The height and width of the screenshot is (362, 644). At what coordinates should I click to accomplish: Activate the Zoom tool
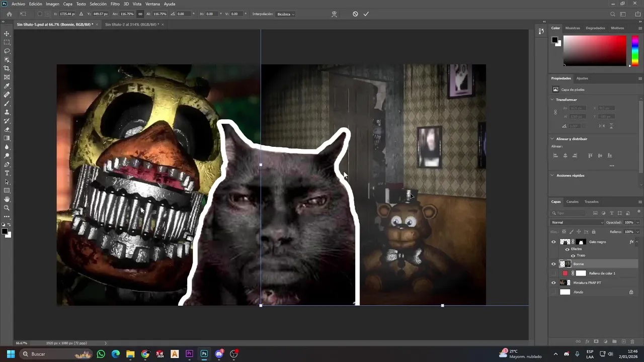(x=7, y=208)
